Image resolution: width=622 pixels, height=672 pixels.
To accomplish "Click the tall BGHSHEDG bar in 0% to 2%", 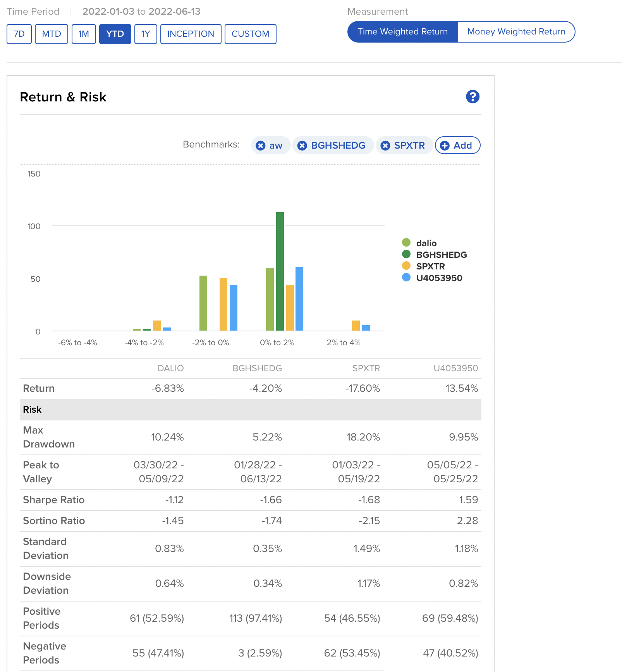I will tap(280, 271).
